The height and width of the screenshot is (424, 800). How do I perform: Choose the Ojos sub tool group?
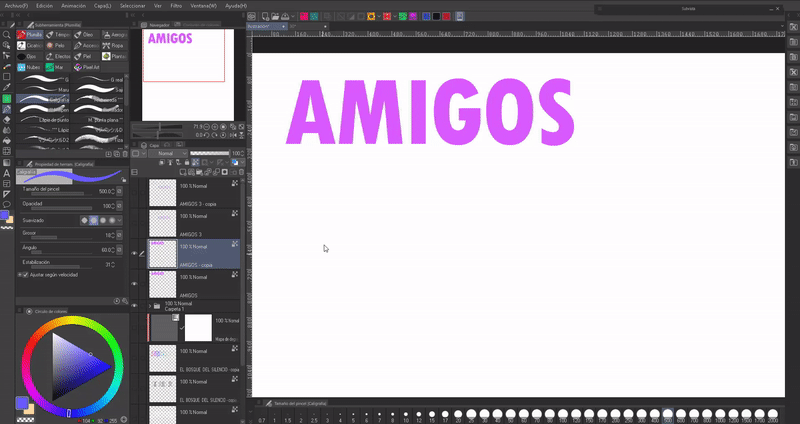tap(30, 56)
